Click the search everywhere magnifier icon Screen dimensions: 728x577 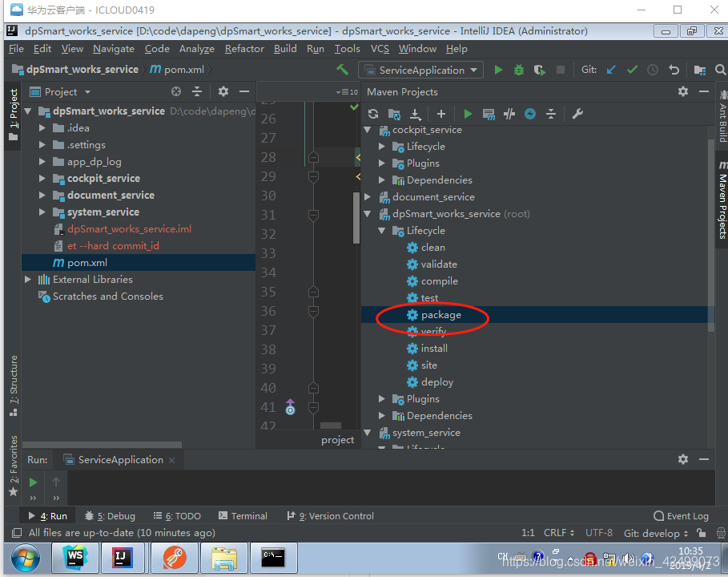point(720,71)
